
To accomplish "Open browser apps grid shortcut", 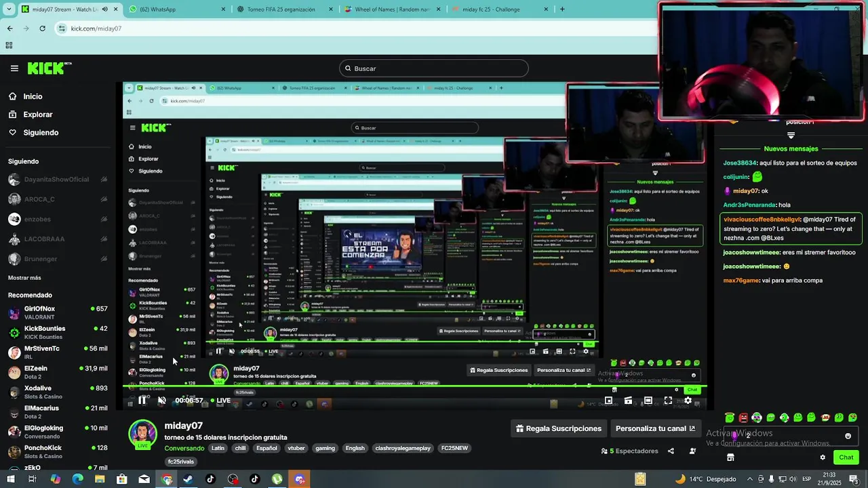I will (9, 45).
